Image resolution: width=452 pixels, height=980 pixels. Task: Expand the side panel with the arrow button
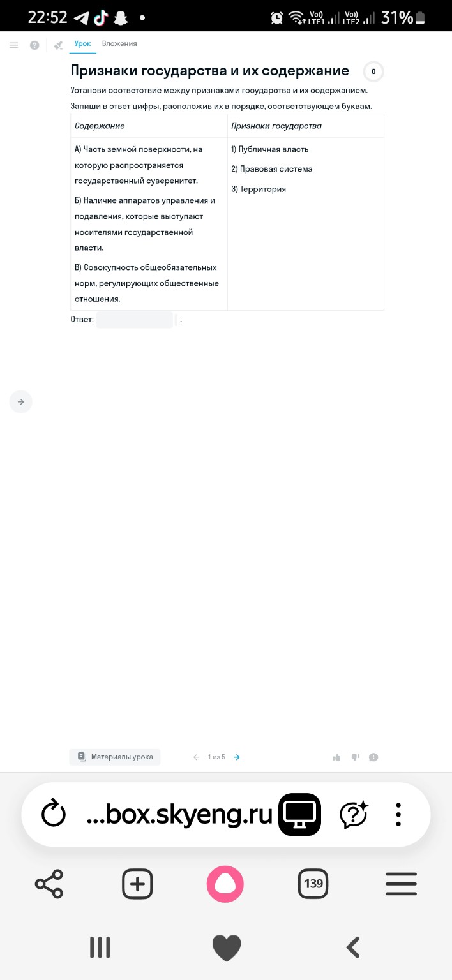(x=20, y=402)
